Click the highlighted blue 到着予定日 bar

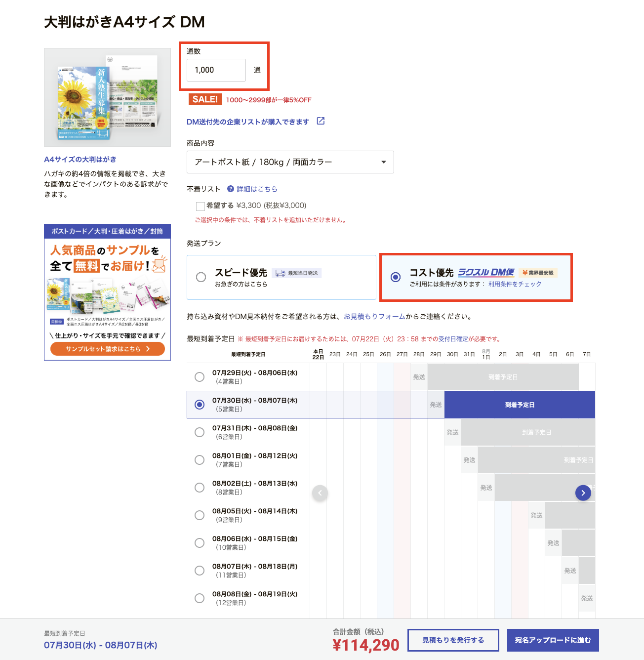[520, 405]
